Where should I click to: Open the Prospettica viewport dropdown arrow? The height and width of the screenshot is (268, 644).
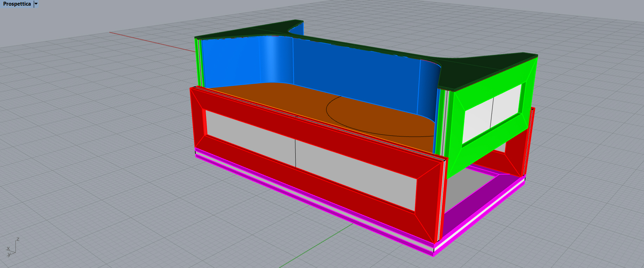(x=36, y=4)
